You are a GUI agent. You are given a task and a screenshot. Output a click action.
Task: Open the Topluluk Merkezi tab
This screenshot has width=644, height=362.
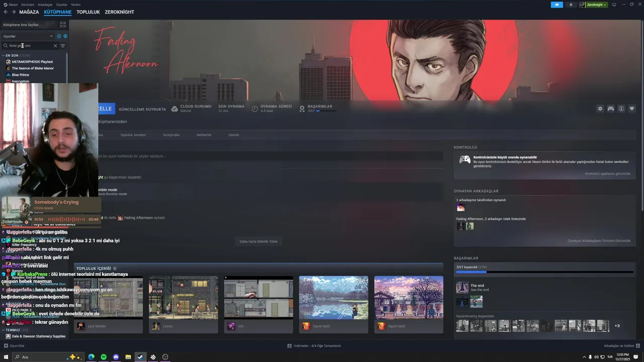133,135
